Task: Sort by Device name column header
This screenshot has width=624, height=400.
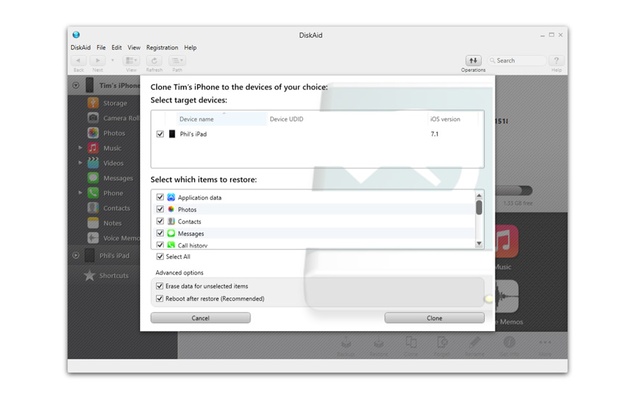Action: click(221, 119)
